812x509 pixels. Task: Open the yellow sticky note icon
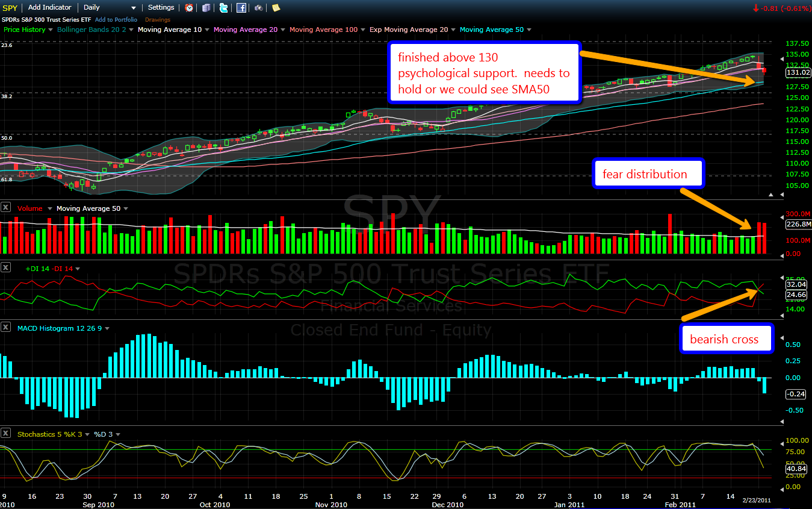[276, 8]
